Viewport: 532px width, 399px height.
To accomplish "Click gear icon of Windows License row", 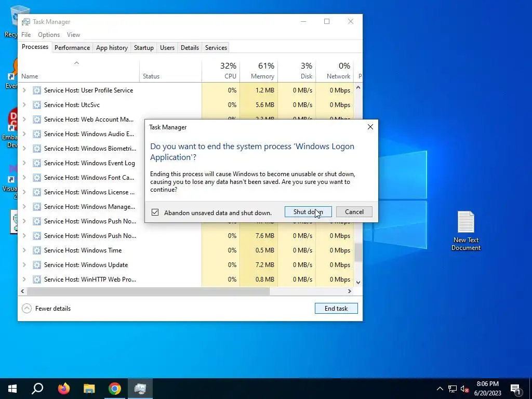I will pos(37,192).
